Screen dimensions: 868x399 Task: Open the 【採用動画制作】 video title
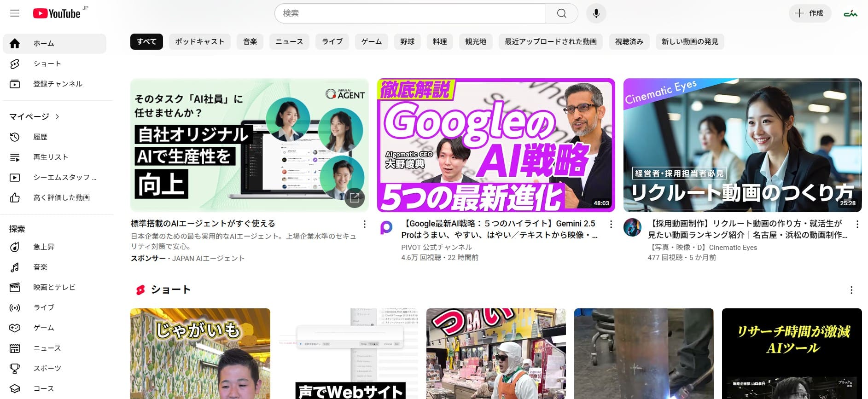click(x=747, y=229)
